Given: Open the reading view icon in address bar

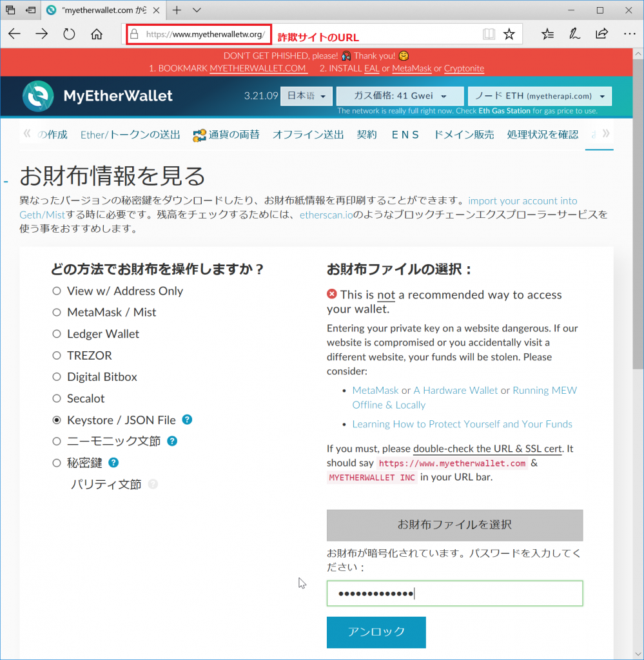Looking at the screenshot, I should [x=489, y=34].
